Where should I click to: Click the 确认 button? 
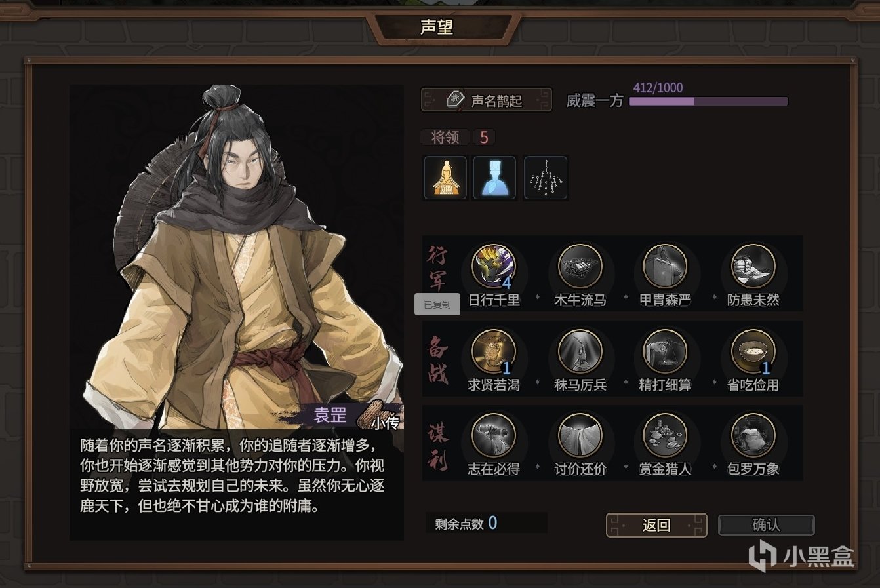(766, 525)
